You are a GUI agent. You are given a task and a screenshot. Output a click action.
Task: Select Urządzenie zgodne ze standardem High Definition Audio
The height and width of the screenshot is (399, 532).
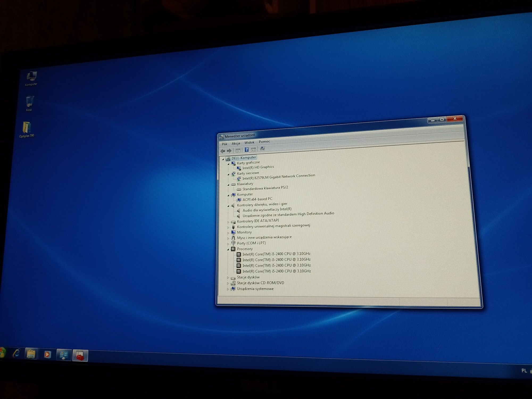288,214
